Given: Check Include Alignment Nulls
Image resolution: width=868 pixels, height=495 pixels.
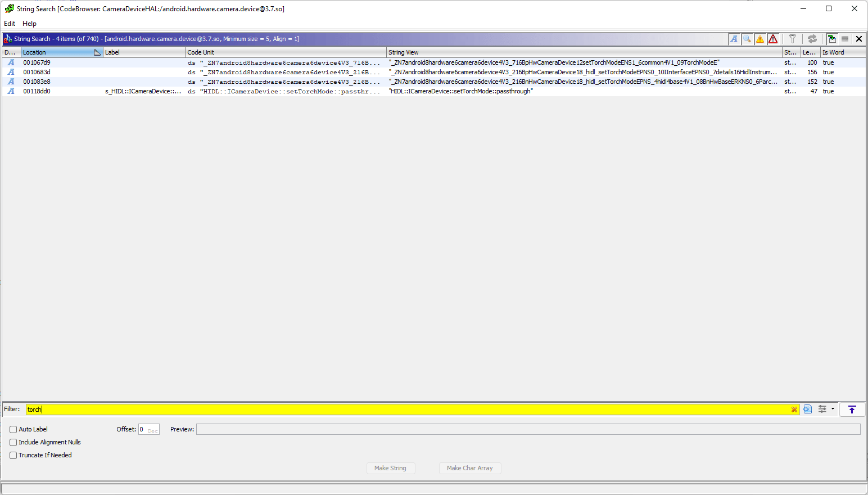Looking at the screenshot, I should click(x=13, y=442).
